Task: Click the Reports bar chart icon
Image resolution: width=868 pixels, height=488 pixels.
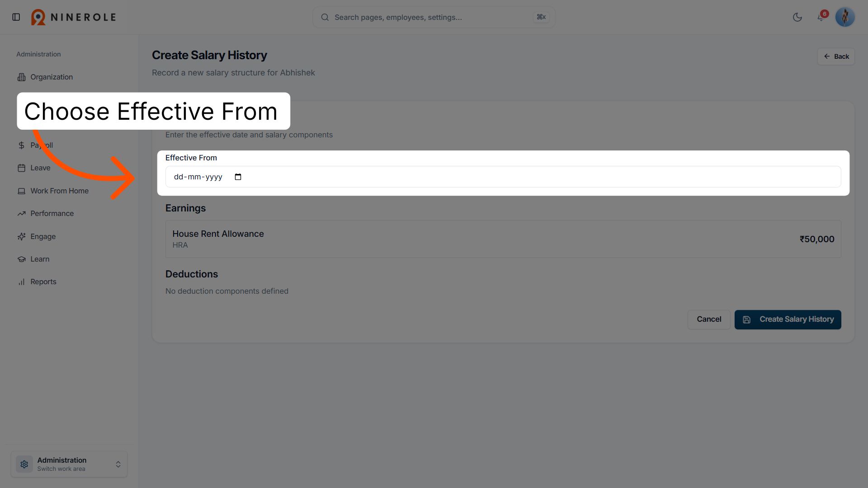Action: click(21, 282)
